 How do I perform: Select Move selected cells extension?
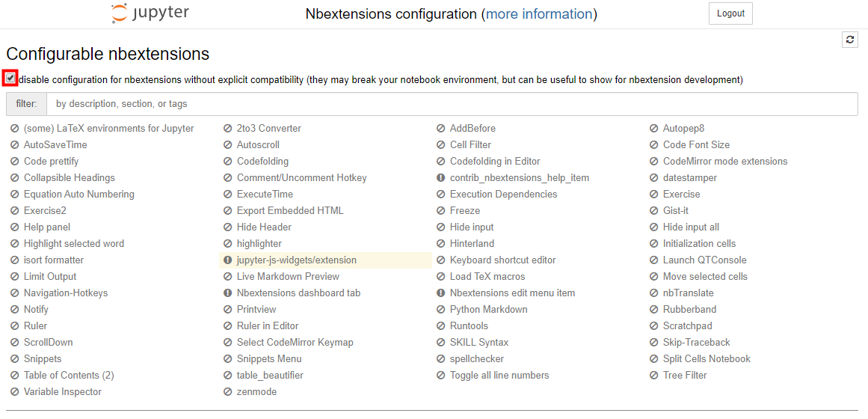click(x=705, y=277)
